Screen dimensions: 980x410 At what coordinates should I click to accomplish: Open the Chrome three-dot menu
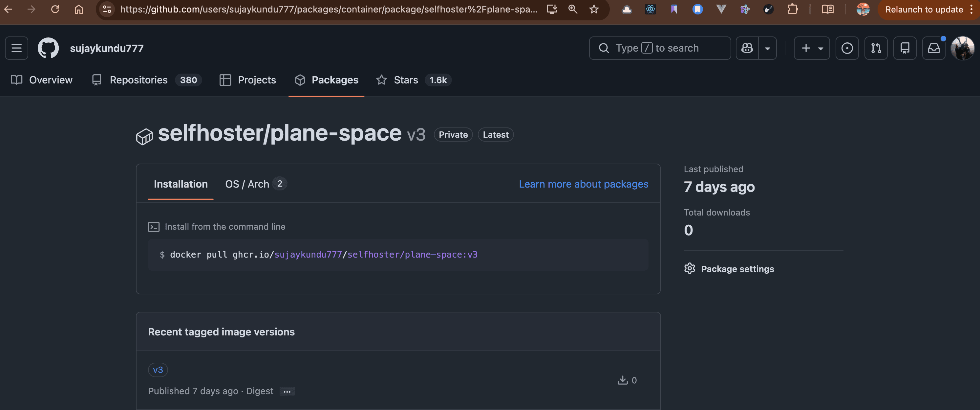coord(971,10)
